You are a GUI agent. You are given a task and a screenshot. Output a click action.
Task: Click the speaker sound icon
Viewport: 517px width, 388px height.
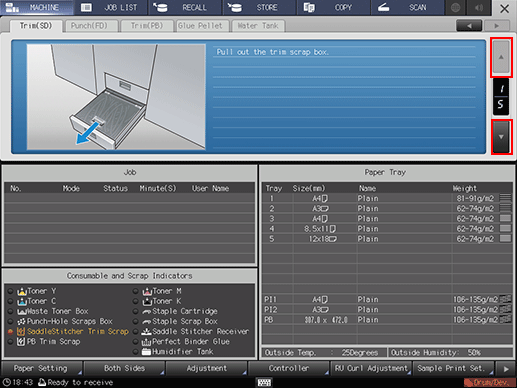(479, 8)
